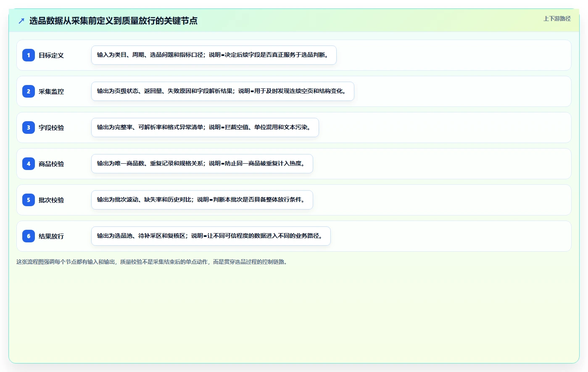This screenshot has width=588, height=372.
Task: Select step number 3 badge
Action: click(x=29, y=128)
